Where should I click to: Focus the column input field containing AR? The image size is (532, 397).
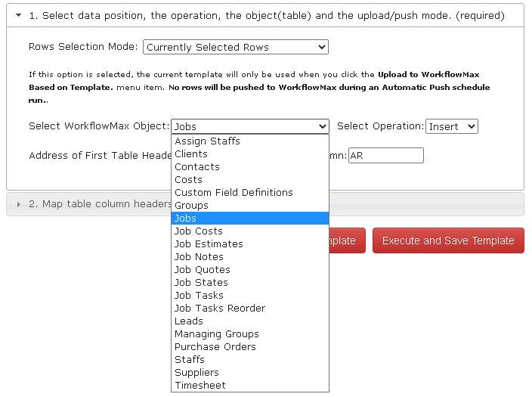tap(386, 156)
